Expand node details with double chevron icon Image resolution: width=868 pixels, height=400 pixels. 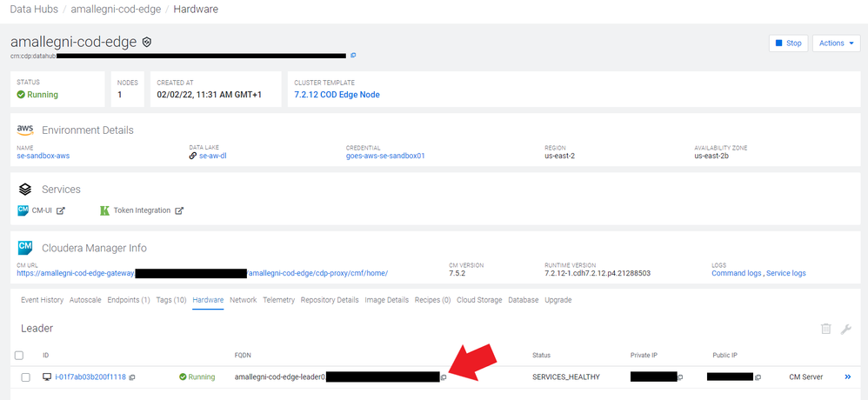click(847, 377)
